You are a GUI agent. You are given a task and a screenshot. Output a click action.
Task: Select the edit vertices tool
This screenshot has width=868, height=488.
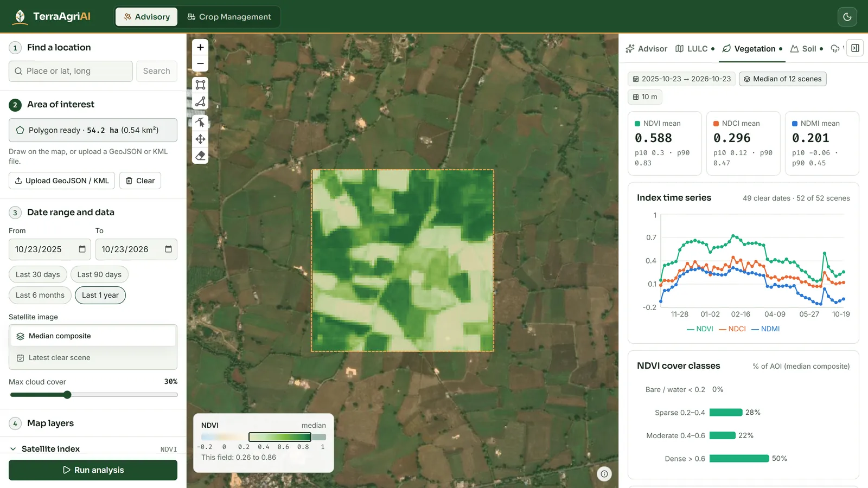coord(200,123)
